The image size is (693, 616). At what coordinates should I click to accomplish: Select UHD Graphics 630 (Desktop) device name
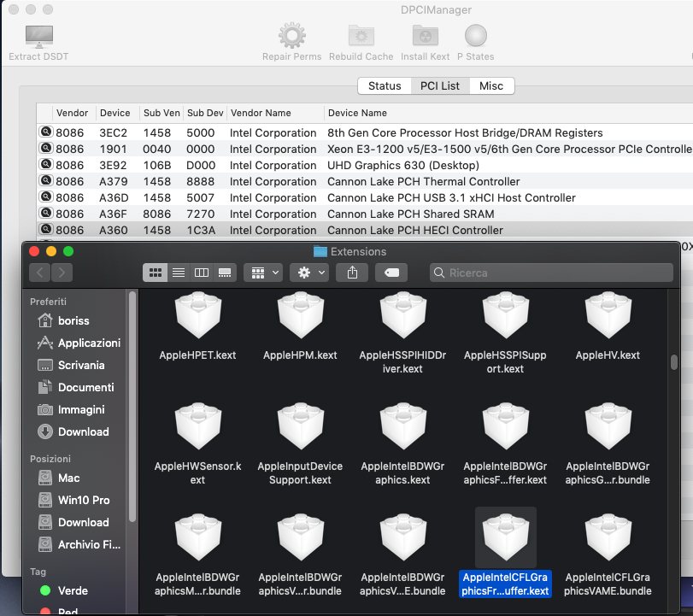click(403, 165)
